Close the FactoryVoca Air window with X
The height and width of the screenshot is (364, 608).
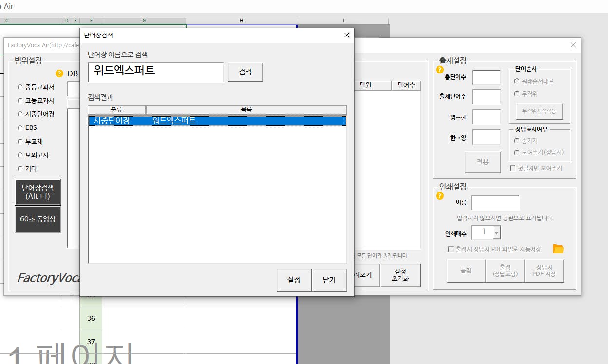coord(573,45)
